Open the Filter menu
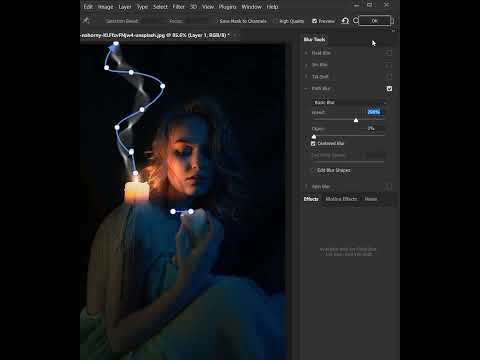 178,7
